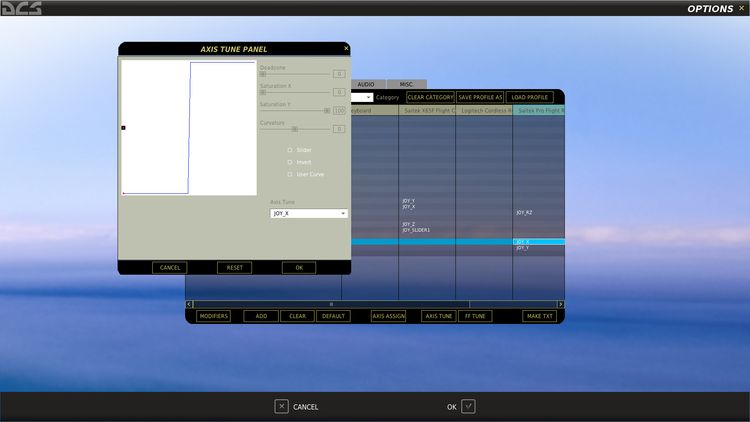Click the CLEAR CATEGORY button
The height and width of the screenshot is (422, 750).
[x=430, y=97]
